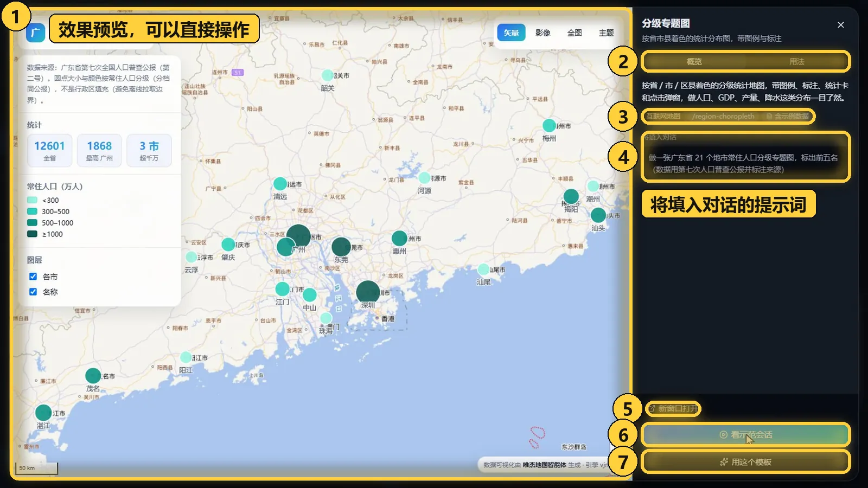Screen dimensions: 868x488
Task: Click the 300–500 legend swatch
Action: [32, 211]
